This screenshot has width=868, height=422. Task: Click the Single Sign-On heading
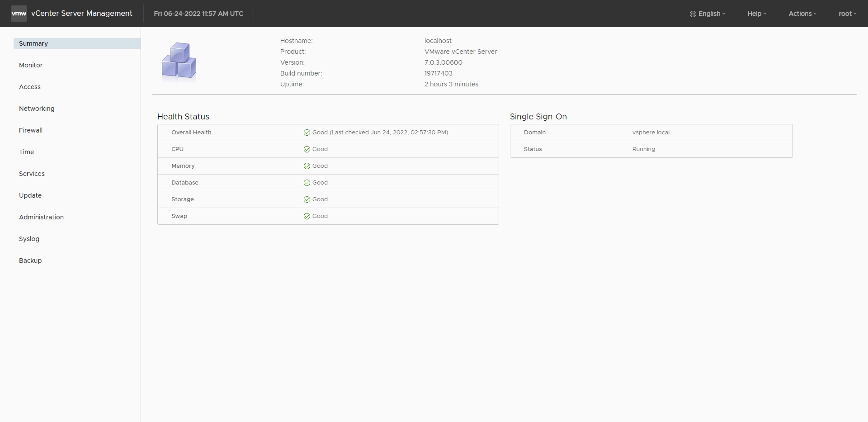tap(538, 117)
